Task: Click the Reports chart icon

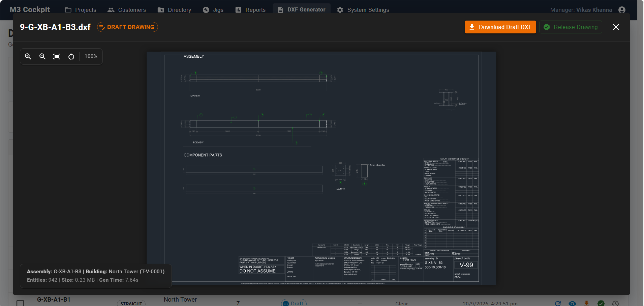Action: pyautogui.click(x=238, y=10)
